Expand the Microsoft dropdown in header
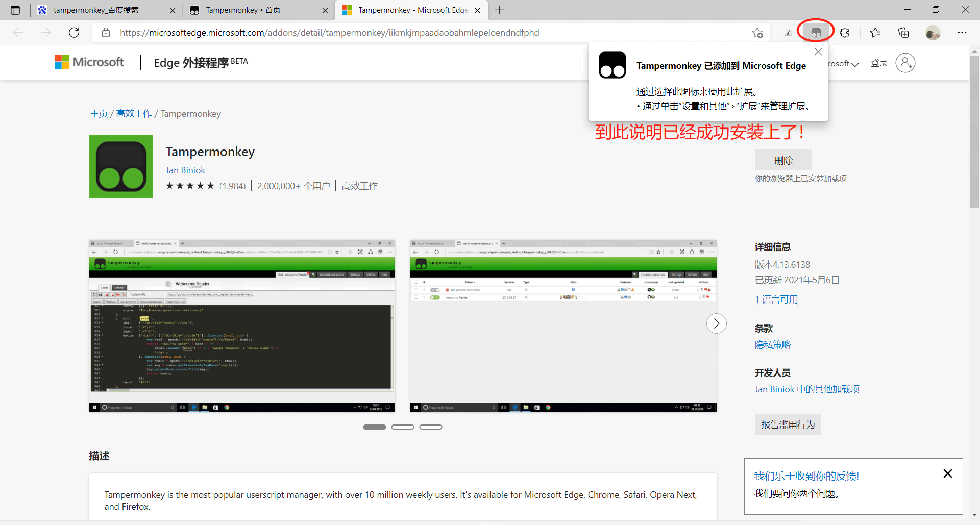This screenshot has height=525, width=980. [843, 64]
